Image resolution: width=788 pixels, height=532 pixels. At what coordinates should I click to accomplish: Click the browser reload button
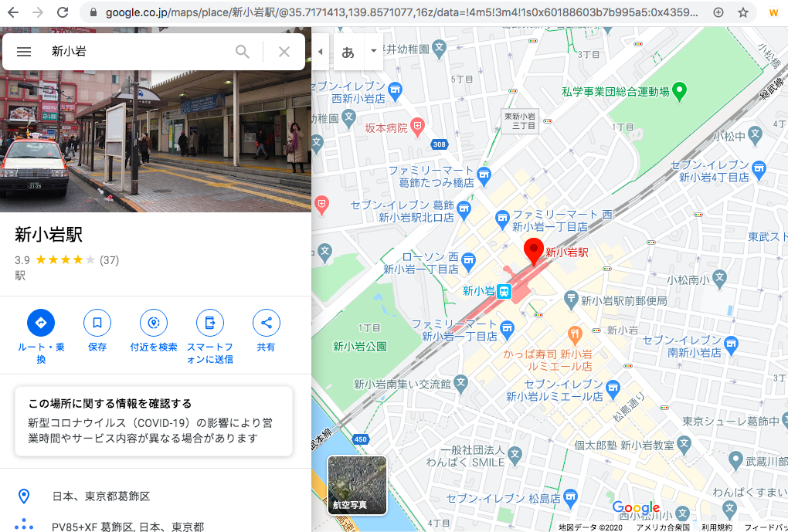tap(63, 12)
